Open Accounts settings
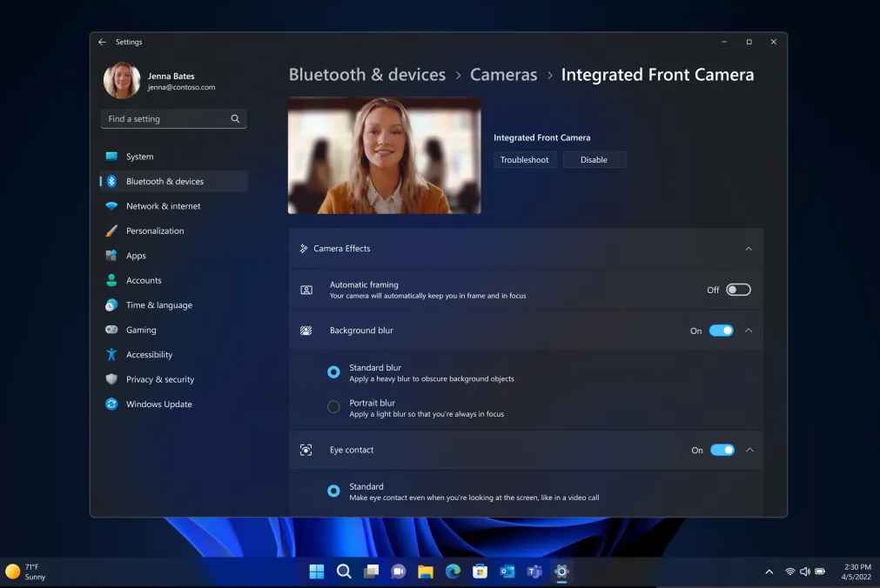Image resolution: width=880 pixels, height=588 pixels. pyautogui.click(x=144, y=280)
